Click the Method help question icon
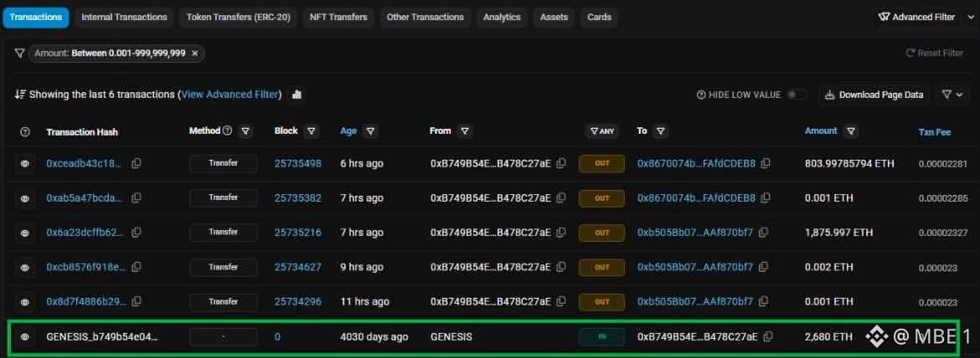 coord(228,131)
